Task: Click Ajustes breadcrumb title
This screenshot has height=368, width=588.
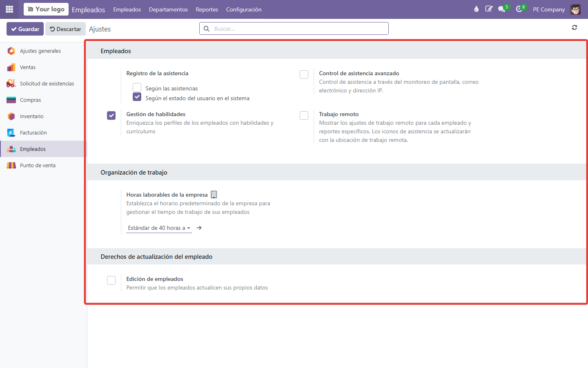Action: pos(100,29)
